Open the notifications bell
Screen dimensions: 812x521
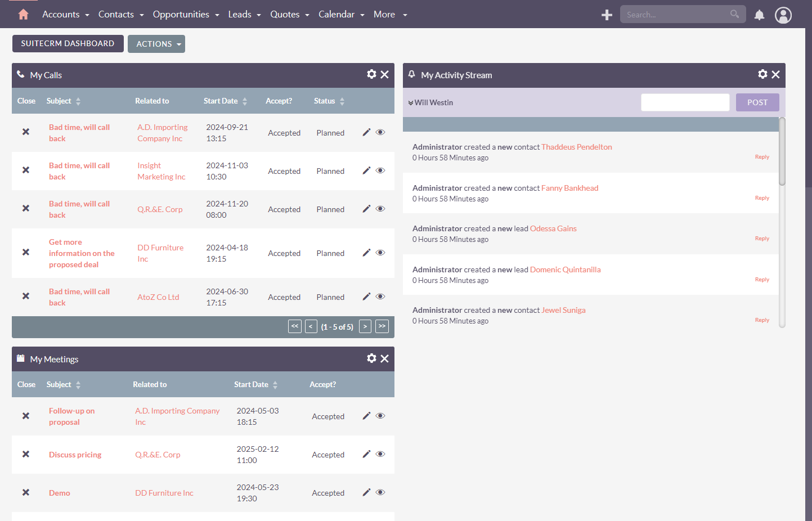(x=759, y=15)
